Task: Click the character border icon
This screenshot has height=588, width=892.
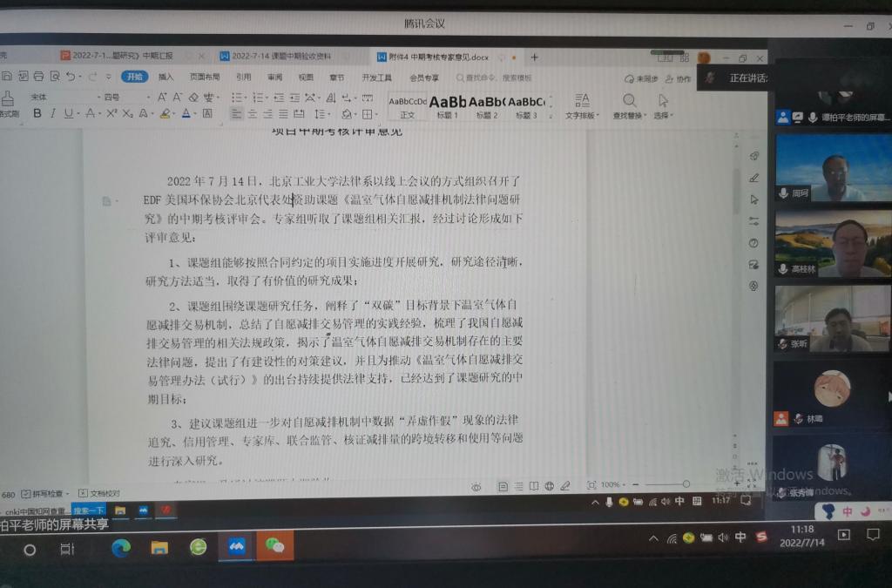Action: [x=207, y=114]
